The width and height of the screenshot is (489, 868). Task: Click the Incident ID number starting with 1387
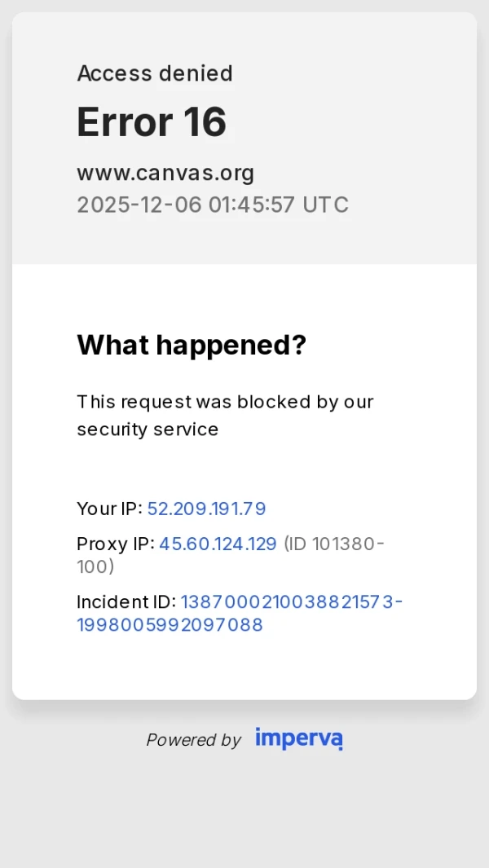pos(291,601)
